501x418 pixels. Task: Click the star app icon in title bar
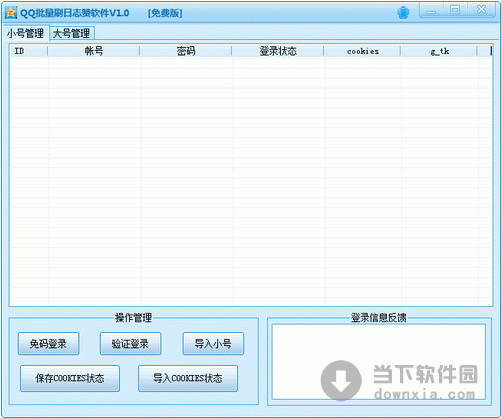tap(11, 13)
